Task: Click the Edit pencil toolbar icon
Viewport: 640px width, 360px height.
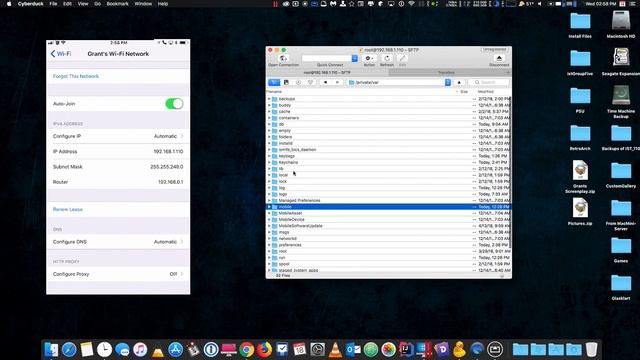Action: point(402,58)
